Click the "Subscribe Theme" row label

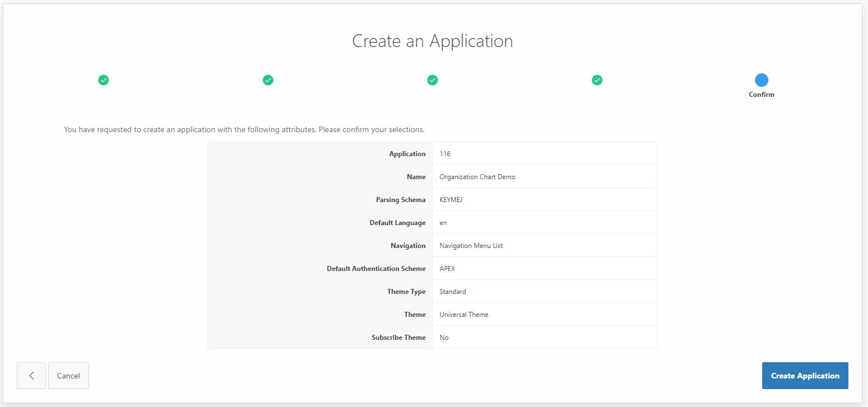click(398, 338)
